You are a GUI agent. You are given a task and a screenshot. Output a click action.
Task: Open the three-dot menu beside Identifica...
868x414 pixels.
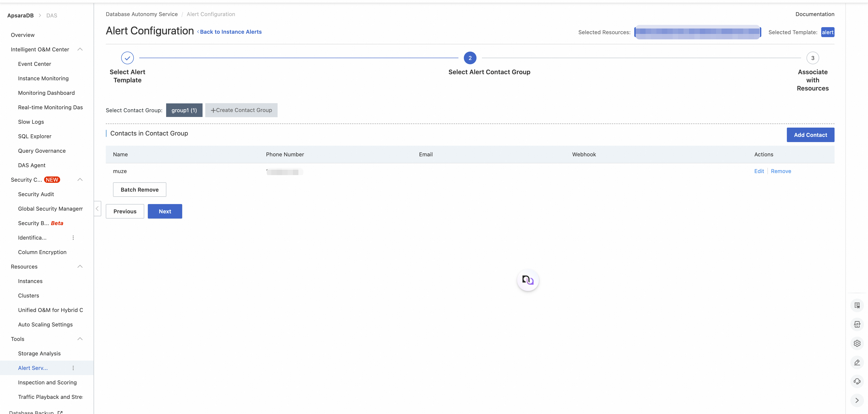[73, 238]
